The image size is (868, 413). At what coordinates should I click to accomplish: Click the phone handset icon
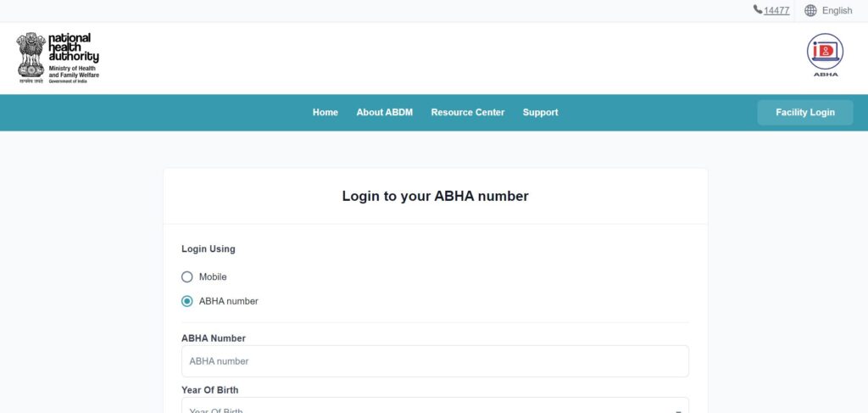[x=757, y=9]
